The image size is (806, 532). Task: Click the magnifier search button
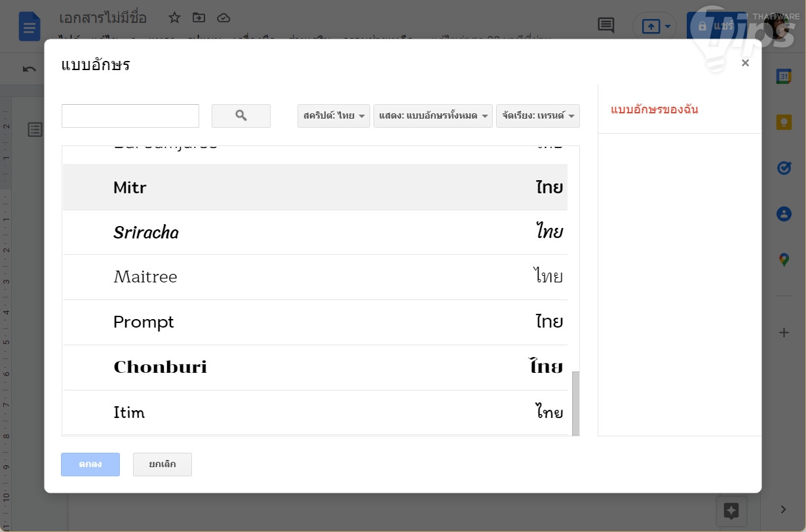(240, 116)
